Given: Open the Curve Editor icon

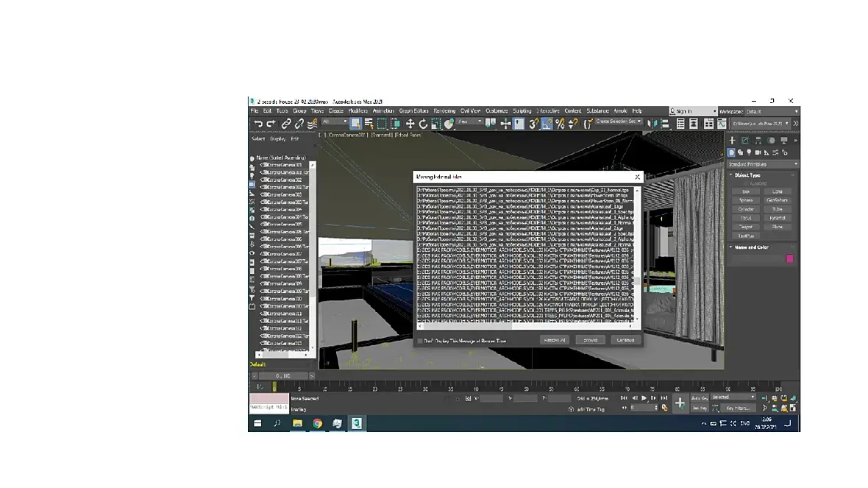Looking at the screenshot, I should coord(722,124).
